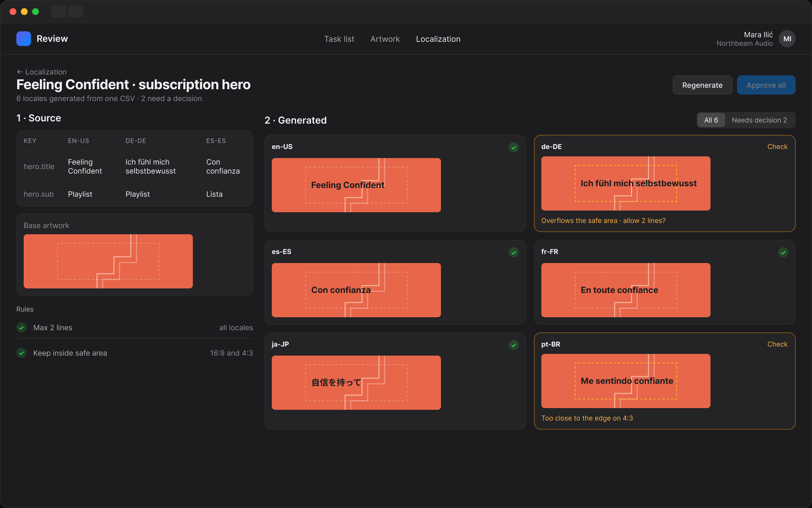Click the Regenerate button
This screenshot has width=812, height=508.
pos(702,85)
